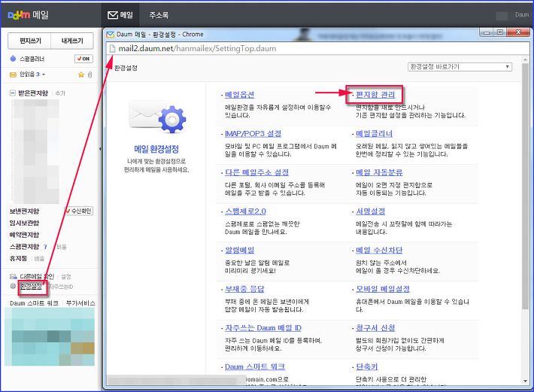Open 부가서비스 in sidebar

coord(80,303)
